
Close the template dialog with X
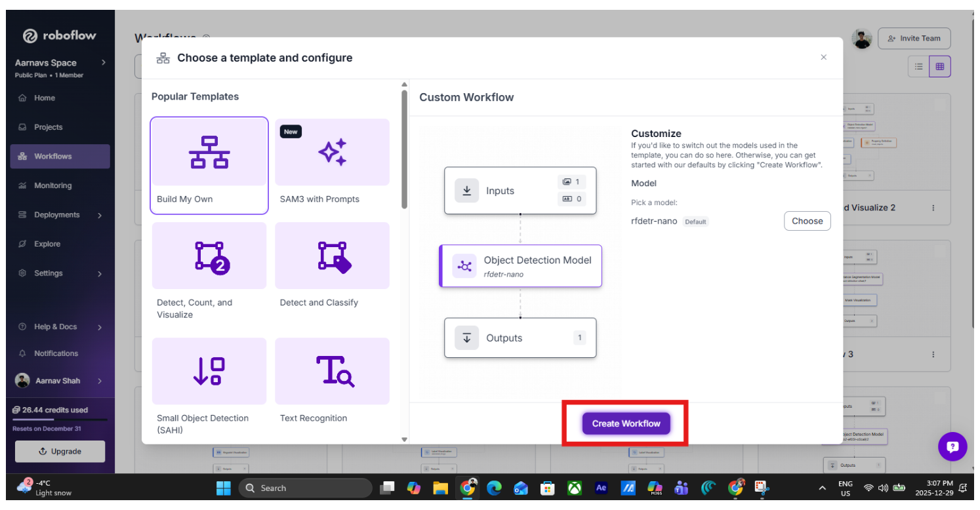(x=824, y=58)
